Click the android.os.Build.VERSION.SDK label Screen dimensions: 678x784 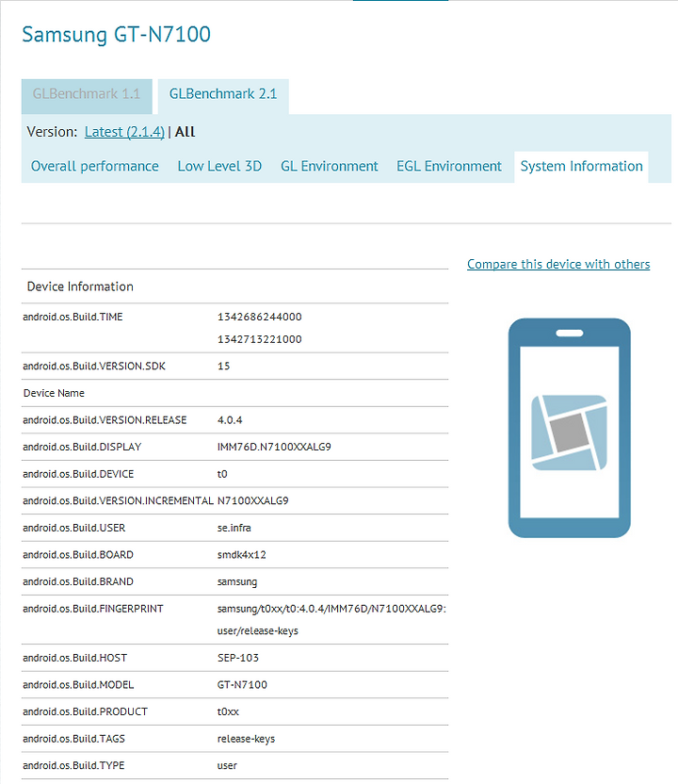[94, 366]
